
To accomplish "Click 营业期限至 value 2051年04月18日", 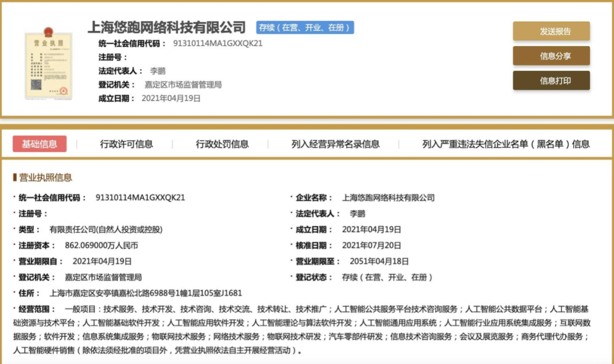I will pos(379,261).
